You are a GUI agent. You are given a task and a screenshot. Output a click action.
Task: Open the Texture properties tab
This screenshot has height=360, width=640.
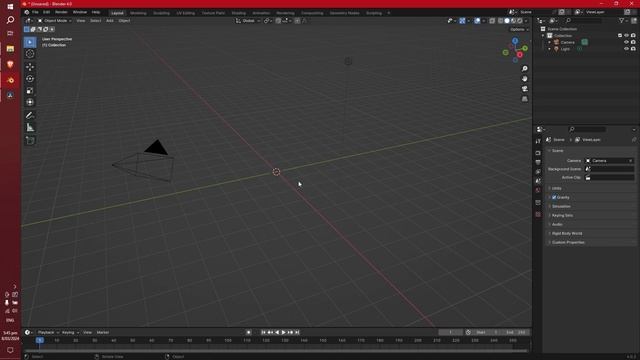538,214
